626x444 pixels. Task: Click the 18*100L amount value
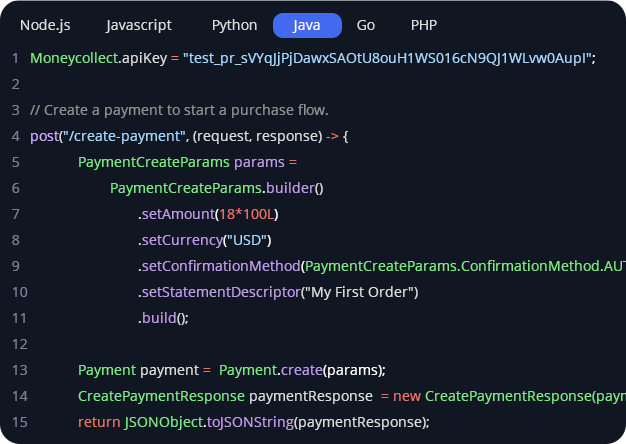point(248,214)
